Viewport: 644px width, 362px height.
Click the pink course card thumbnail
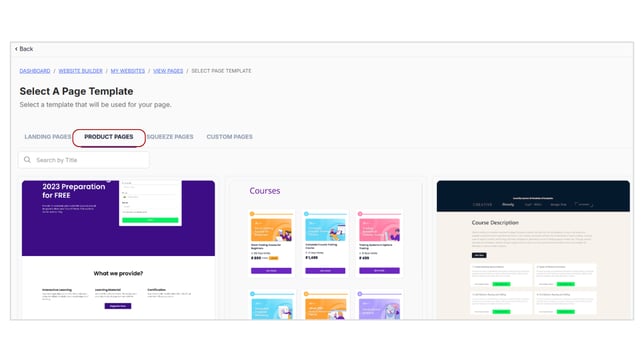click(x=380, y=230)
